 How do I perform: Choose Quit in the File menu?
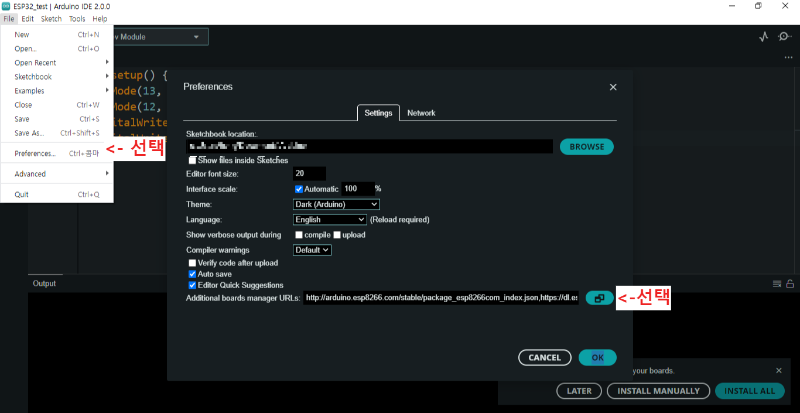pyautogui.click(x=57, y=195)
